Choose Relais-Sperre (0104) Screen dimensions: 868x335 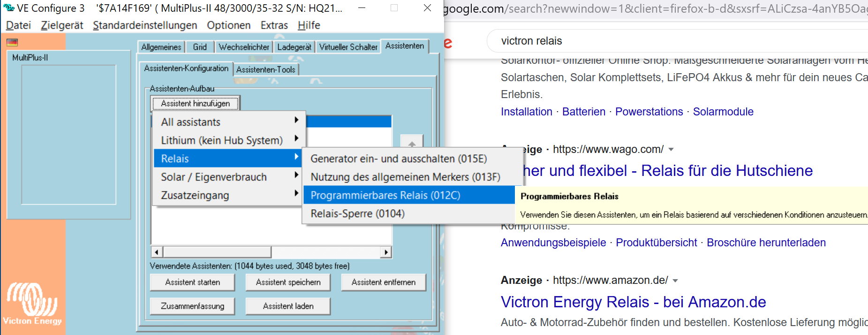[409, 213]
